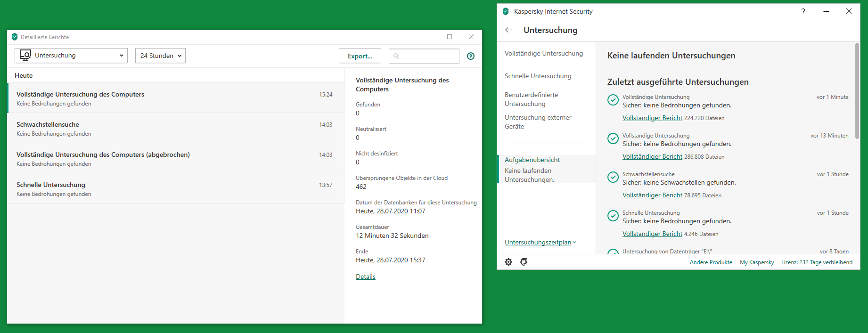
Task: Click the monitor scan icon in Untersuchung dropdown
Action: coord(25,56)
